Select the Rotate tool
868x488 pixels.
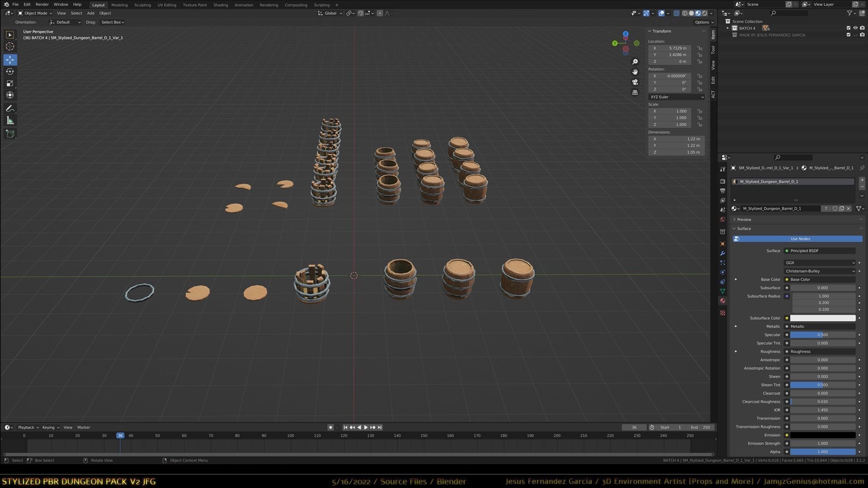10,71
